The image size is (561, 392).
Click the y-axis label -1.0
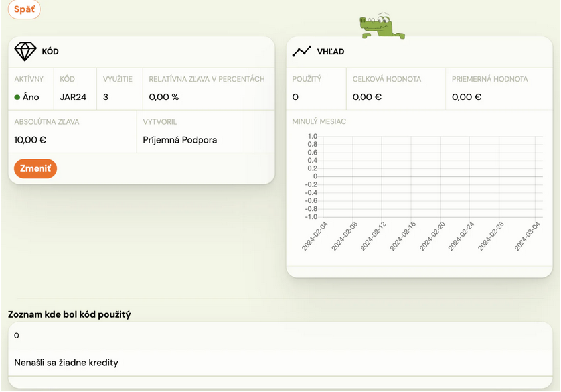tap(311, 217)
